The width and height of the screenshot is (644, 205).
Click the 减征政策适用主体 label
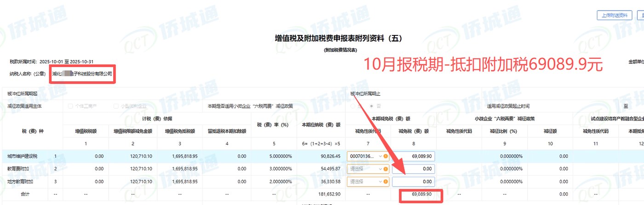[x=24, y=106]
